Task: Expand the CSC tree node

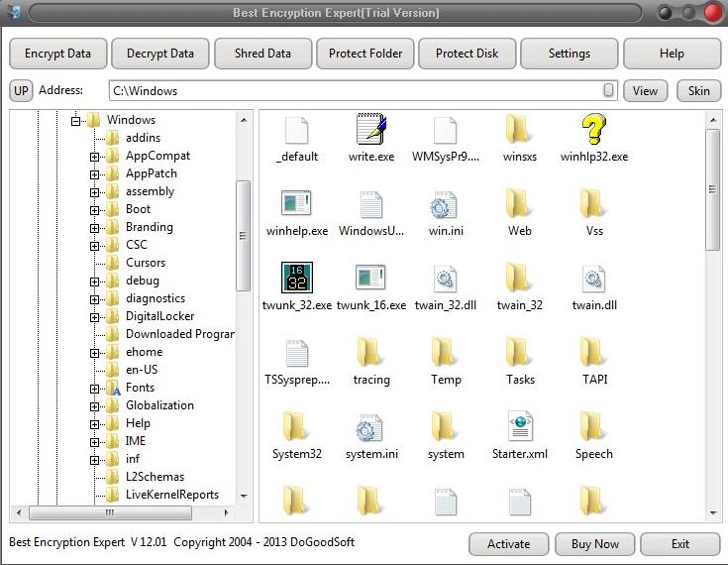Action: pyautogui.click(x=94, y=246)
